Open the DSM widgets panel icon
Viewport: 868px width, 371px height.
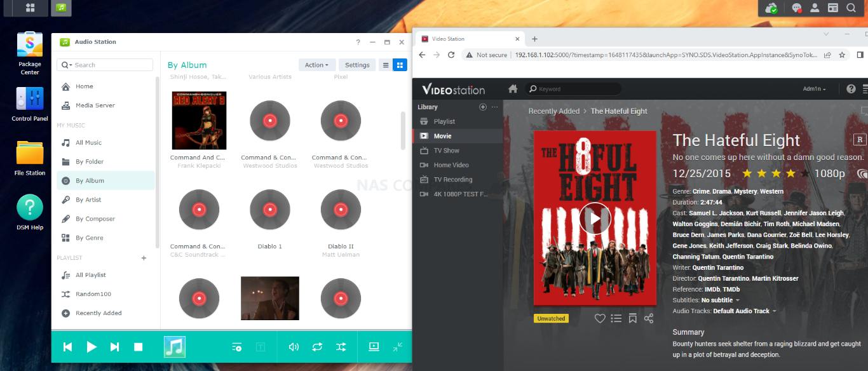pyautogui.click(x=832, y=8)
